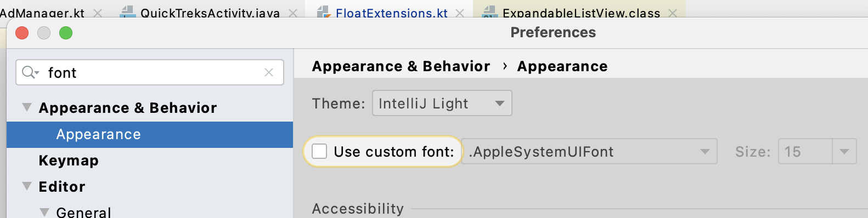Select Keymap in the settings tree

(x=69, y=160)
